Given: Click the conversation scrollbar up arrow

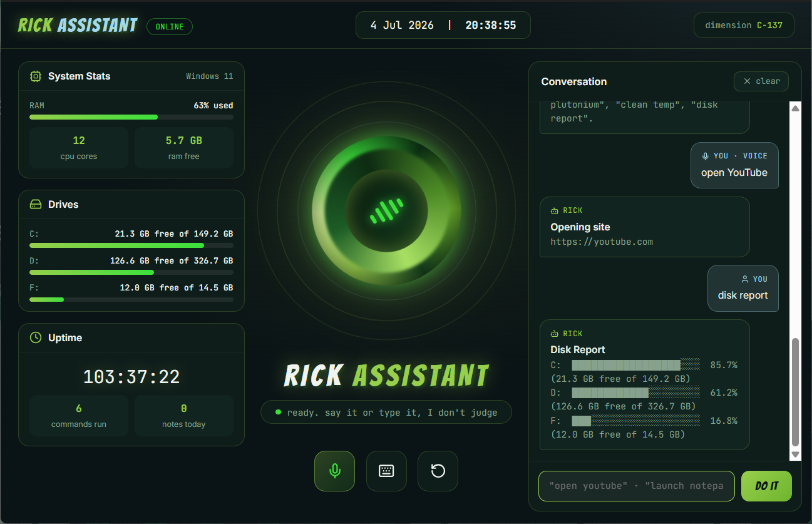Looking at the screenshot, I should tap(796, 108).
